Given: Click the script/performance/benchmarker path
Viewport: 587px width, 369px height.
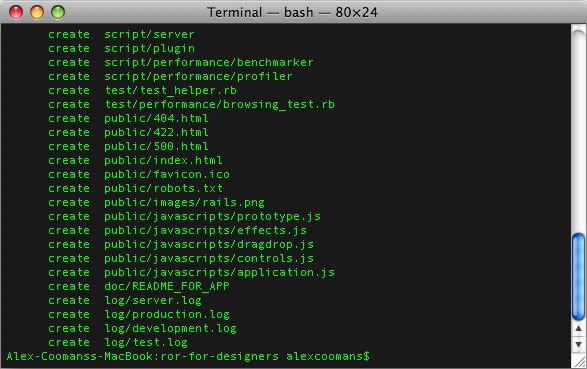Looking at the screenshot, I should 209,62.
